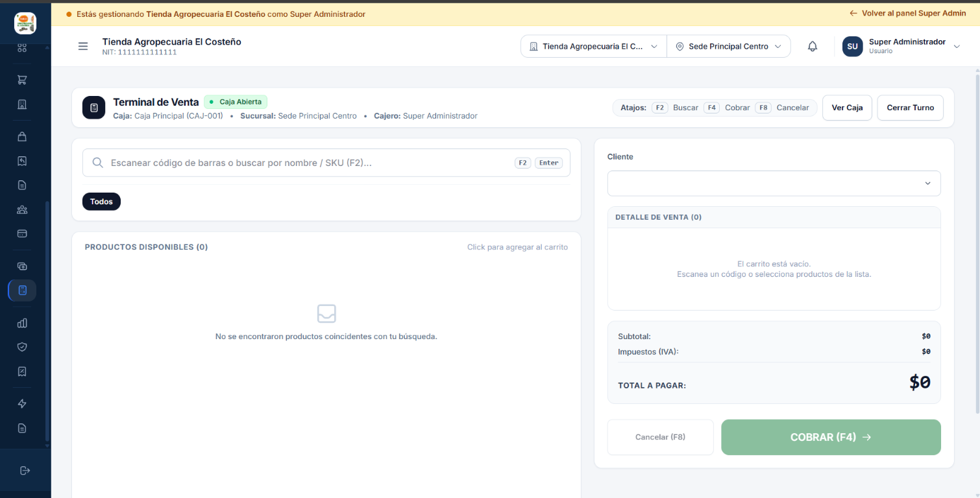Click the app logo in the sidebar

[25, 23]
